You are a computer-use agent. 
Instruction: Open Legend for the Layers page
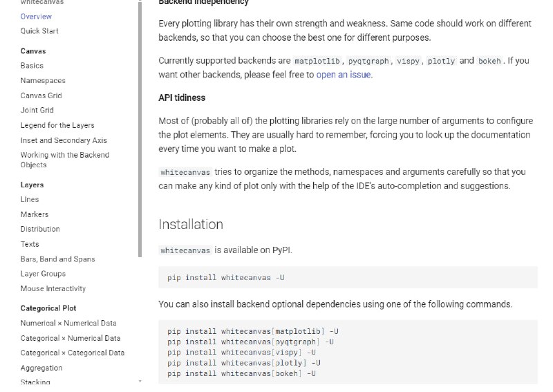[x=57, y=126]
